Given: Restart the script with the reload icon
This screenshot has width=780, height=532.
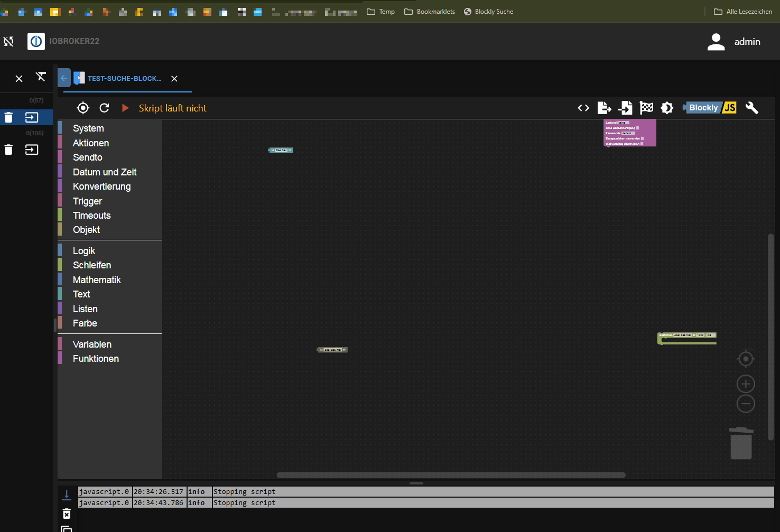Looking at the screenshot, I should [104, 108].
